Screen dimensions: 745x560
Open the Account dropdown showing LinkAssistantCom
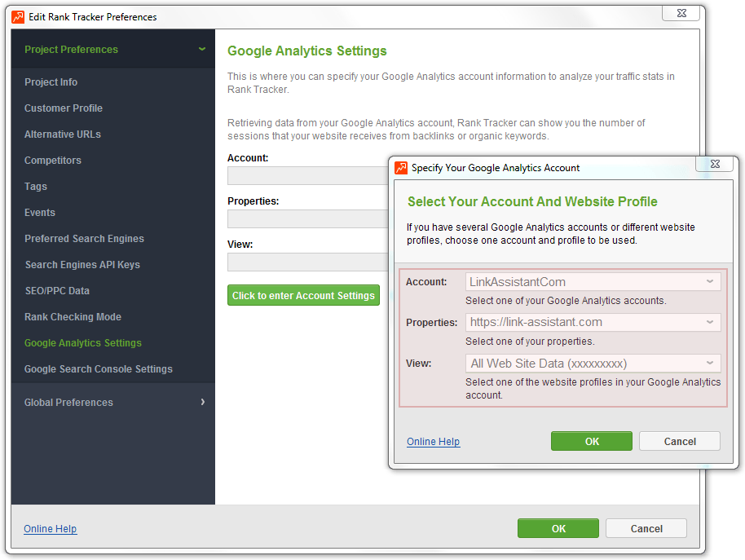tap(593, 282)
